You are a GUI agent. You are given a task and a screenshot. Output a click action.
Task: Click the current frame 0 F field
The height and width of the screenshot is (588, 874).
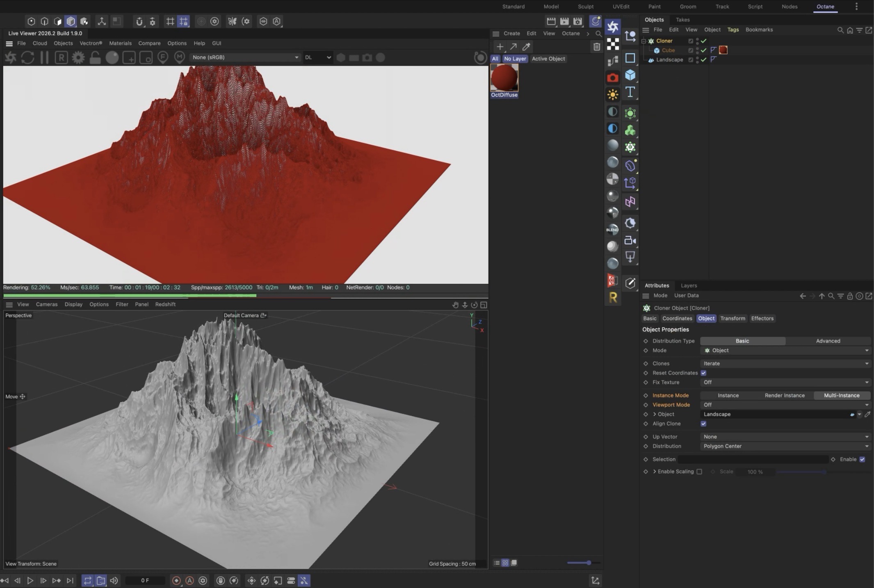(145, 581)
